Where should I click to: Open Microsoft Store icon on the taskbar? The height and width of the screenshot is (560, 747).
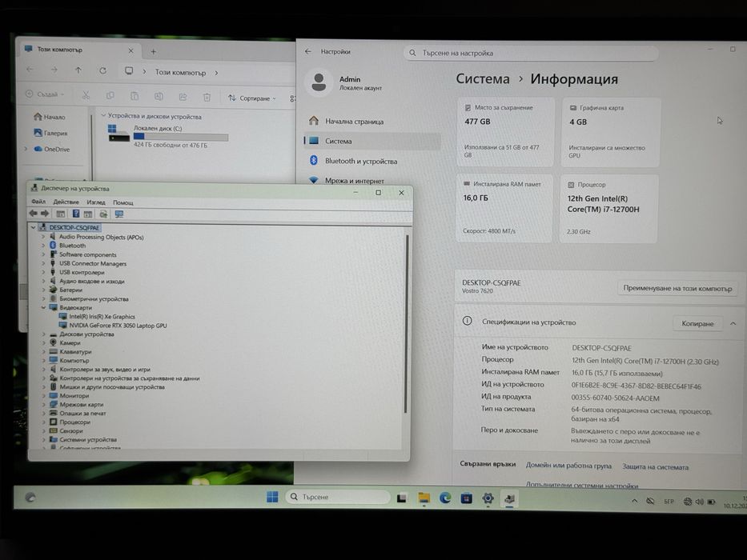point(467,498)
